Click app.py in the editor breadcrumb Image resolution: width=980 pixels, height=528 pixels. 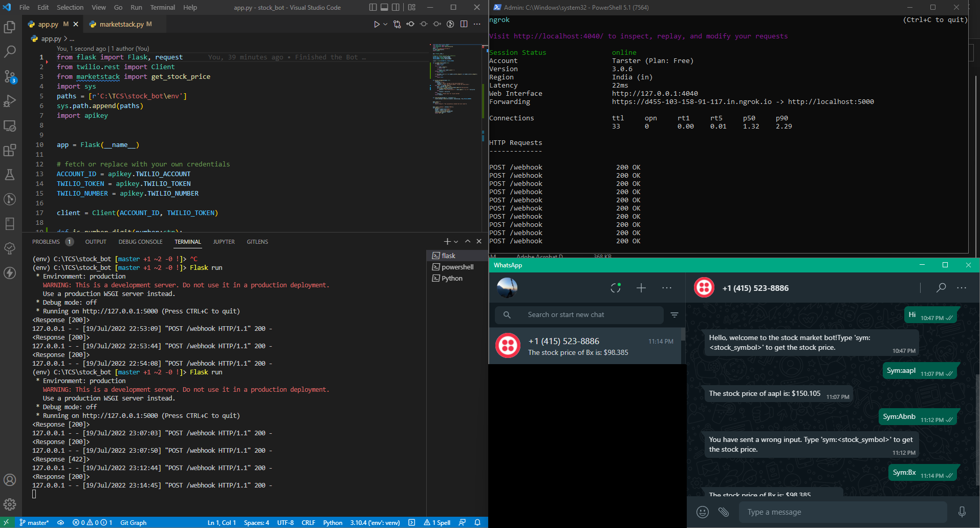pos(51,38)
